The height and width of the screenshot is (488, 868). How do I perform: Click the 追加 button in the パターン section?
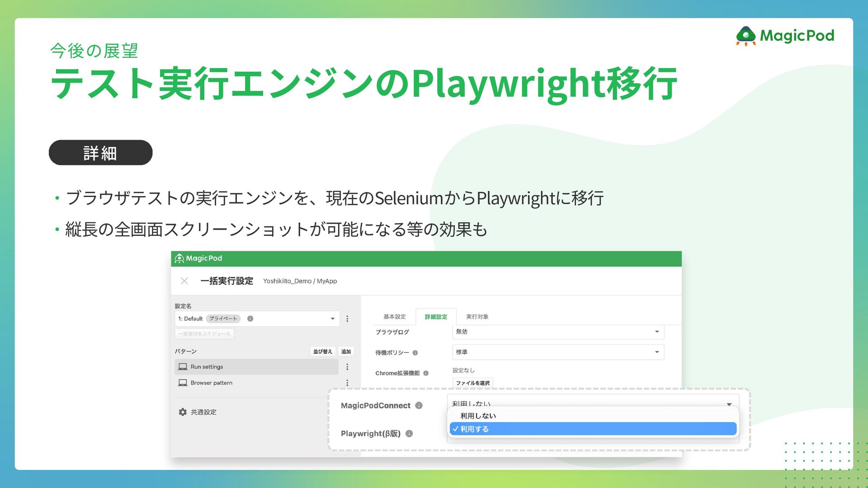click(346, 352)
